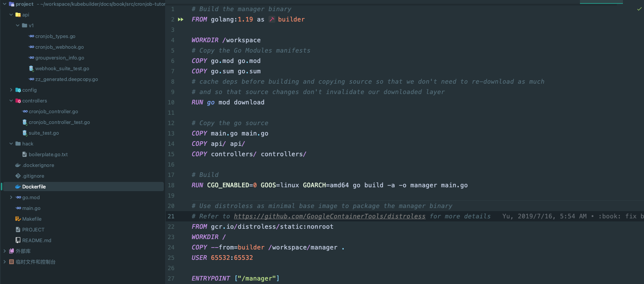Click the hammer build icon before builder

(272, 19)
